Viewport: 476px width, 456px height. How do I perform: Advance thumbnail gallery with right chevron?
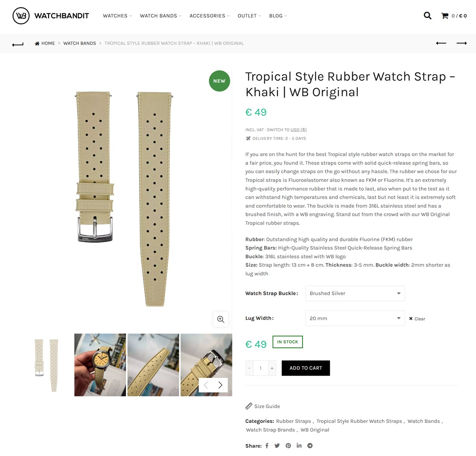point(221,385)
